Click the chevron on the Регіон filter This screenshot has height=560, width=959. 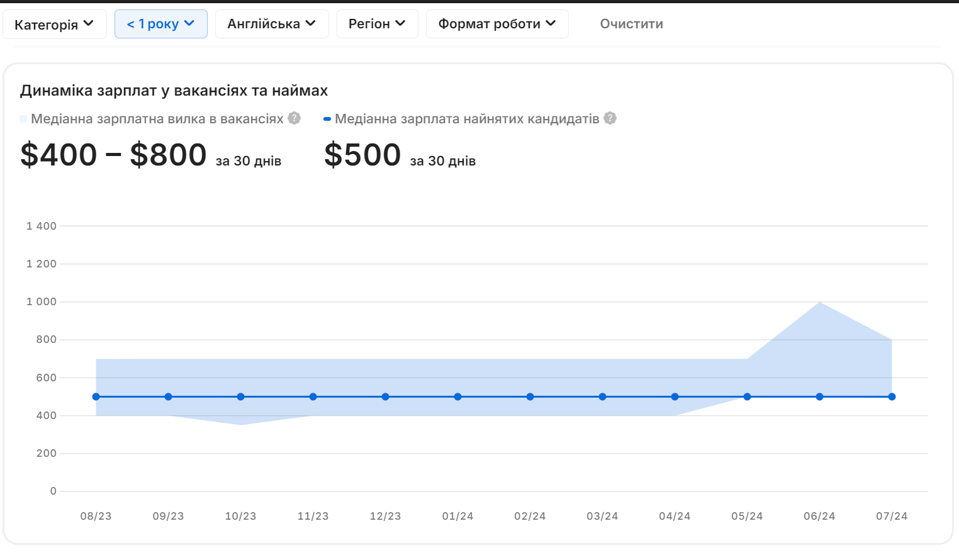coord(401,23)
